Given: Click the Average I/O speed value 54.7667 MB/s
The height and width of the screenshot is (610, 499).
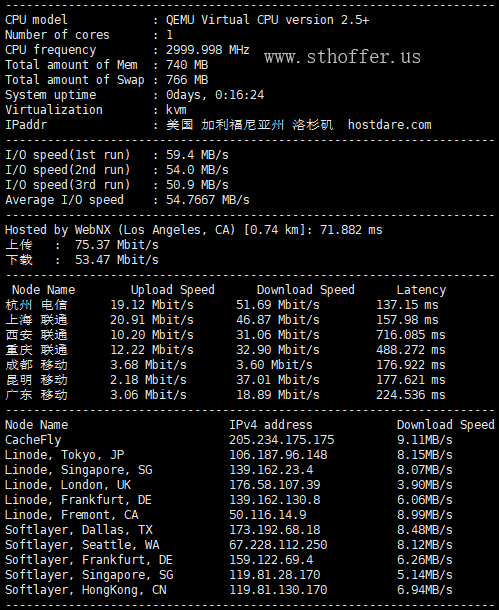Looking at the screenshot, I should tap(208, 200).
